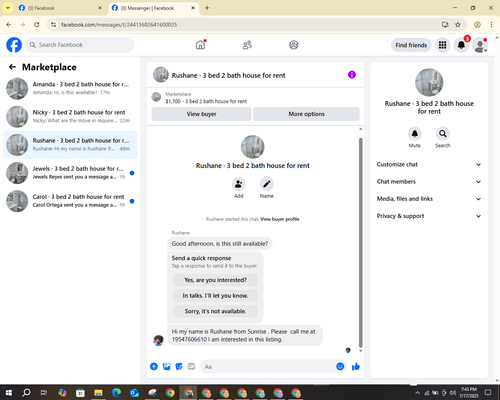The width and height of the screenshot is (500, 400).
Task: Open Outlook from the taskbar
Action: (134, 393)
